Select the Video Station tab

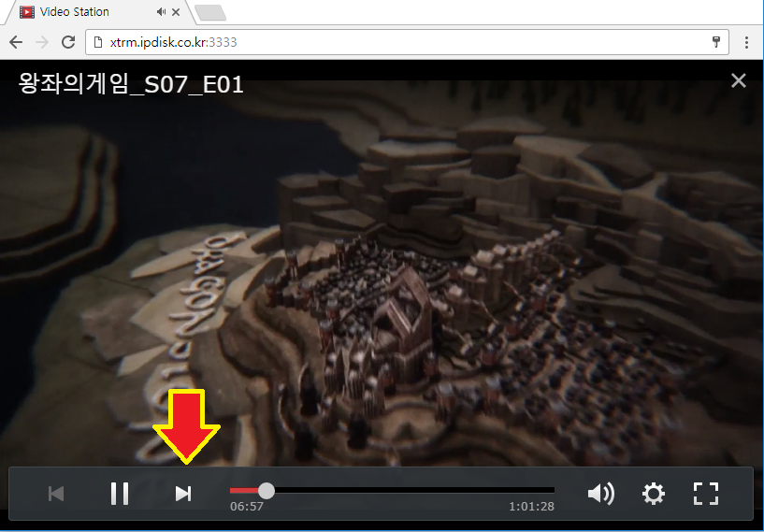97,12
